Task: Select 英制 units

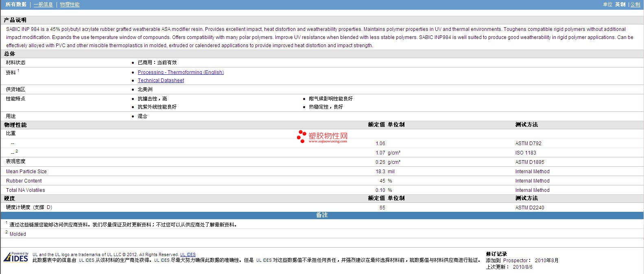Action: [620, 4]
